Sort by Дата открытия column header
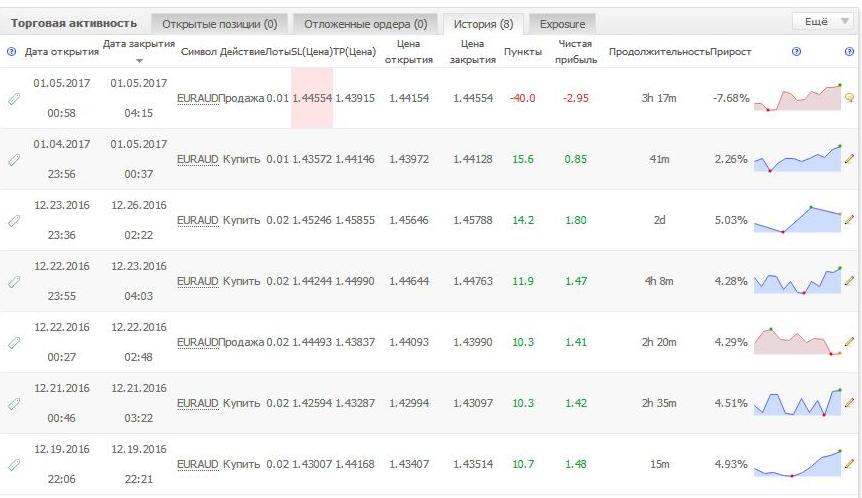This screenshot has width=862, height=498. 62,52
